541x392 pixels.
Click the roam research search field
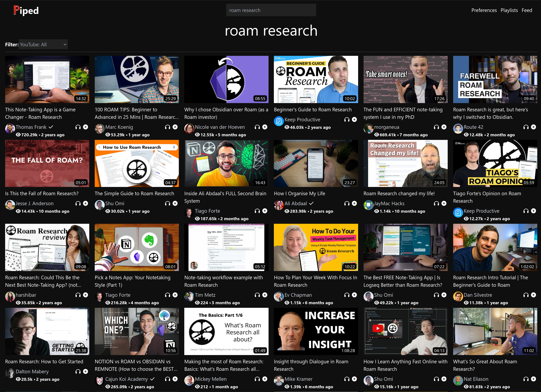[271, 10]
